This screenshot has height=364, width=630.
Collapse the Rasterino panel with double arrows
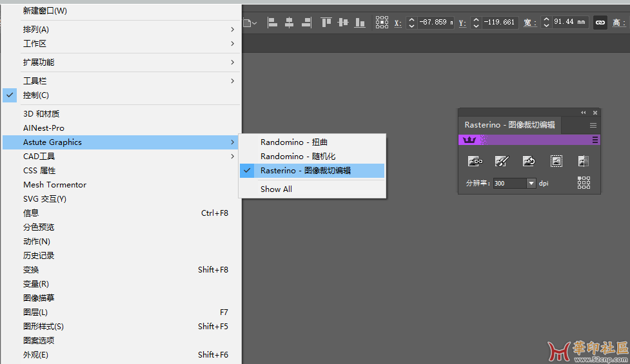tap(584, 113)
